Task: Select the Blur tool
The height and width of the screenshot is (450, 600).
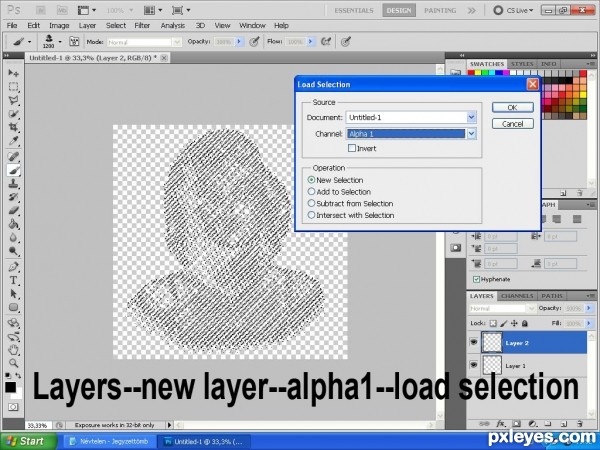Action: (x=13, y=238)
